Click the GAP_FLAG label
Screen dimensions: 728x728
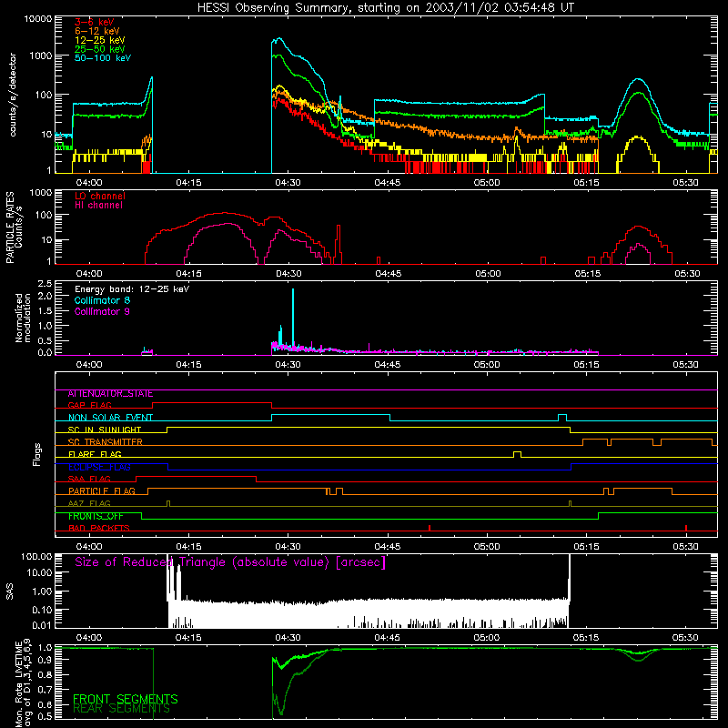click(x=89, y=405)
